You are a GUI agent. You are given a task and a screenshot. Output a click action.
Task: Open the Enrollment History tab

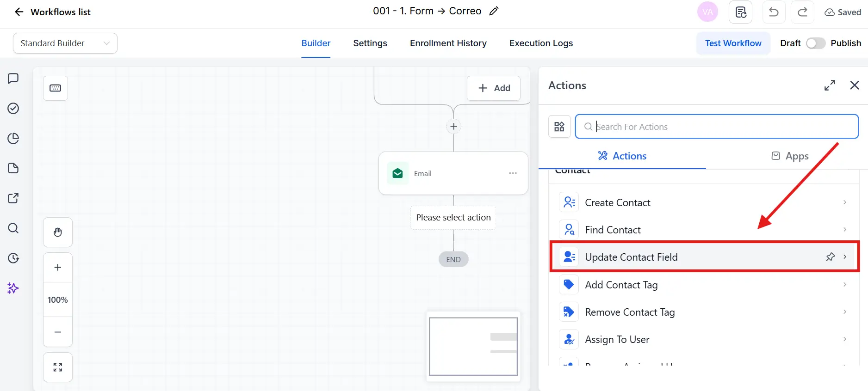[x=448, y=43]
